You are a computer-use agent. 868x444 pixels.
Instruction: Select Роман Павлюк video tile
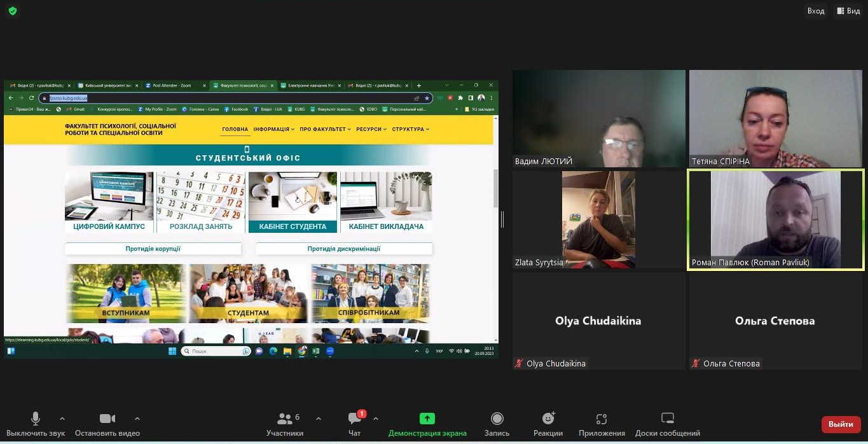pyautogui.click(x=776, y=219)
